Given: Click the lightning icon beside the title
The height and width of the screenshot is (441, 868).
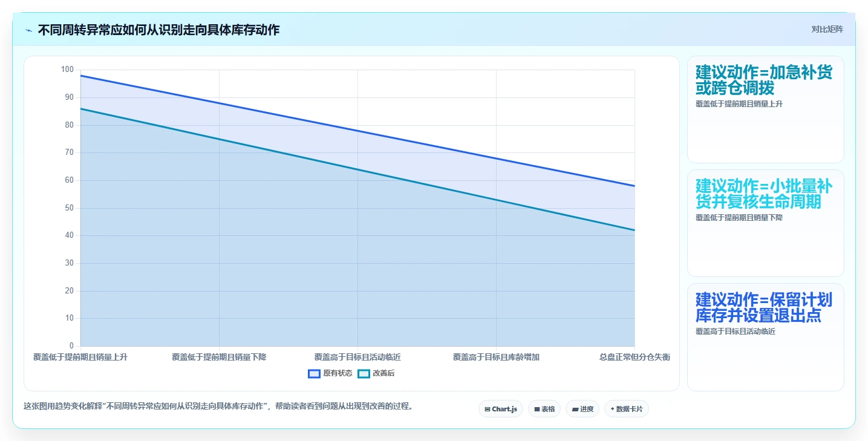Looking at the screenshot, I should [28, 30].
